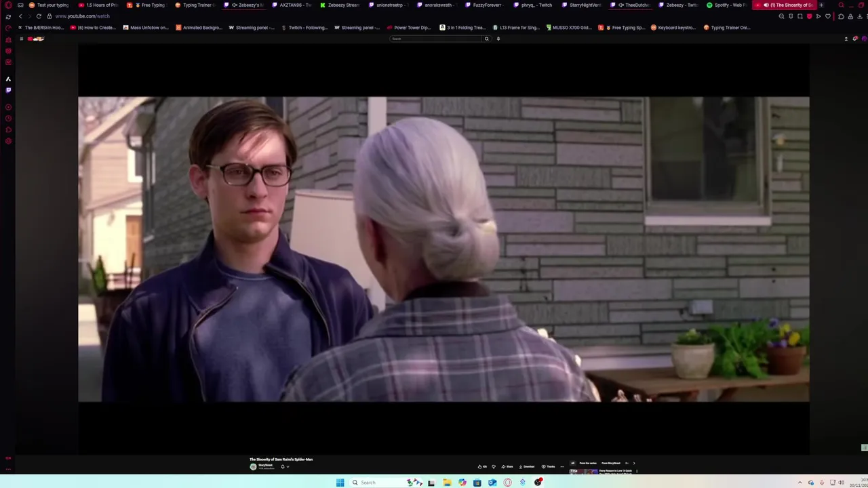Select the 'All' filter chip

coord(572,463)
